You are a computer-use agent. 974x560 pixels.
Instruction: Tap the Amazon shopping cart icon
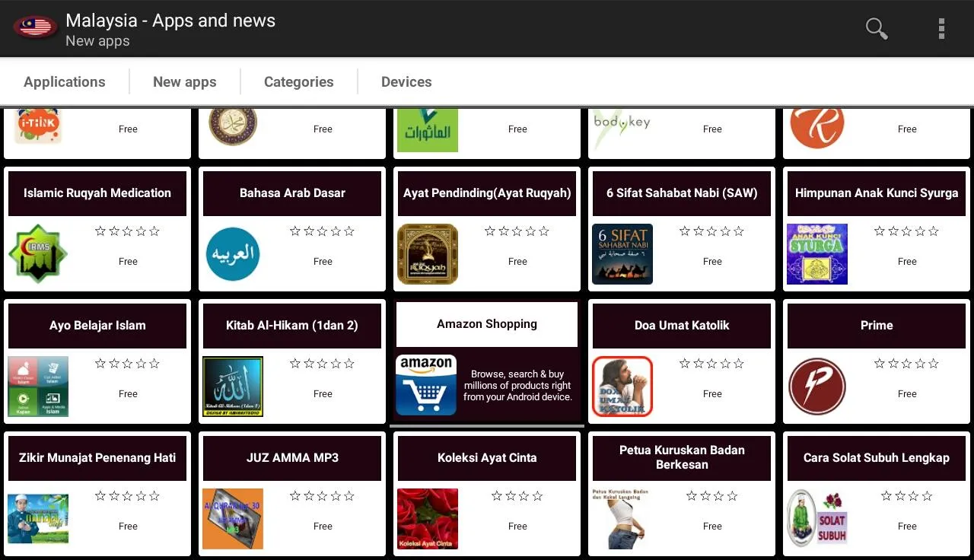coord(426,385)
